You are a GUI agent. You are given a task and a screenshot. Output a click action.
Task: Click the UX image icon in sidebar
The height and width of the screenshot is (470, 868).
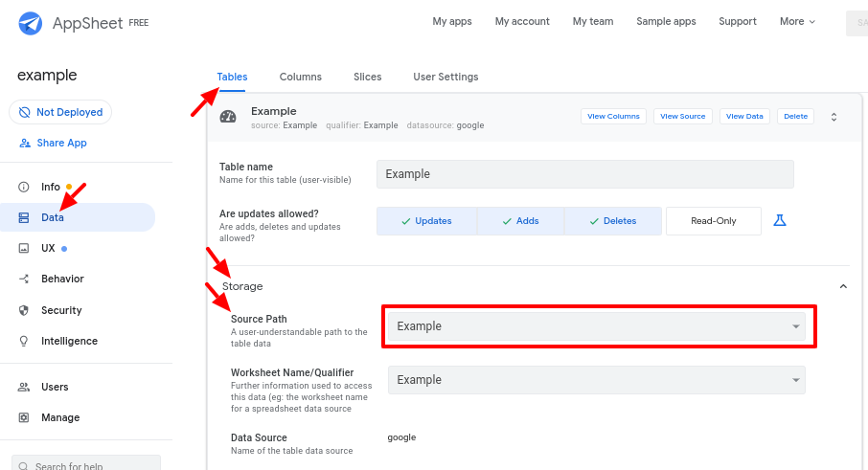tap(24, 248)
